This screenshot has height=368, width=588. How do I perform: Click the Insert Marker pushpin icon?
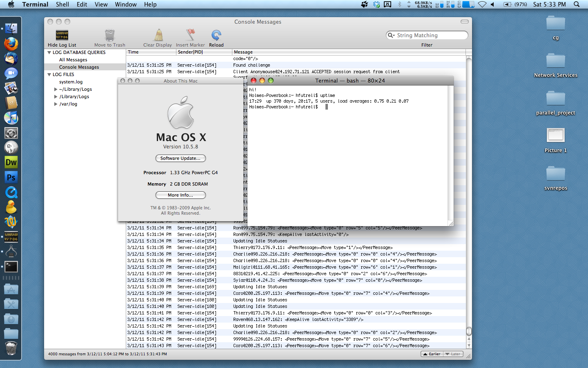pyautogui.click(x=190, y=35)
